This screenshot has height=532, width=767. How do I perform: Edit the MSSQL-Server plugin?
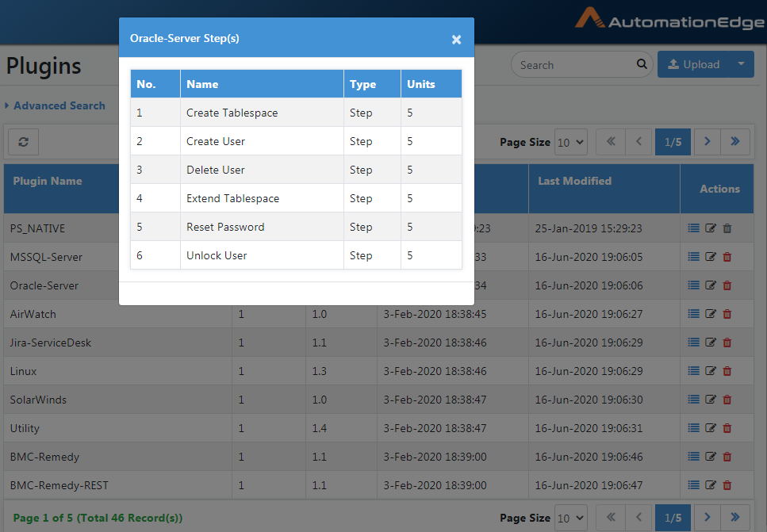[710, 257]
